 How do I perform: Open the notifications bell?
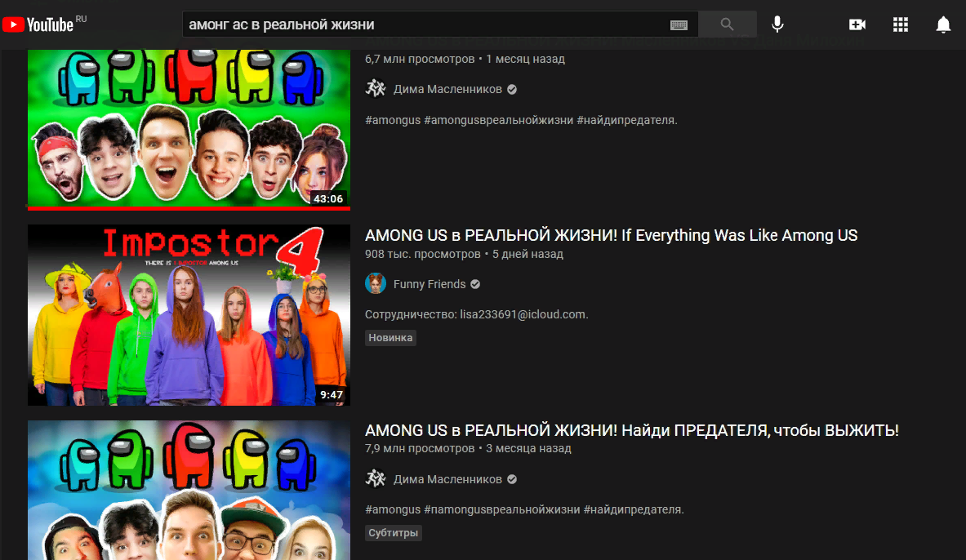click(x=943, y=24)
